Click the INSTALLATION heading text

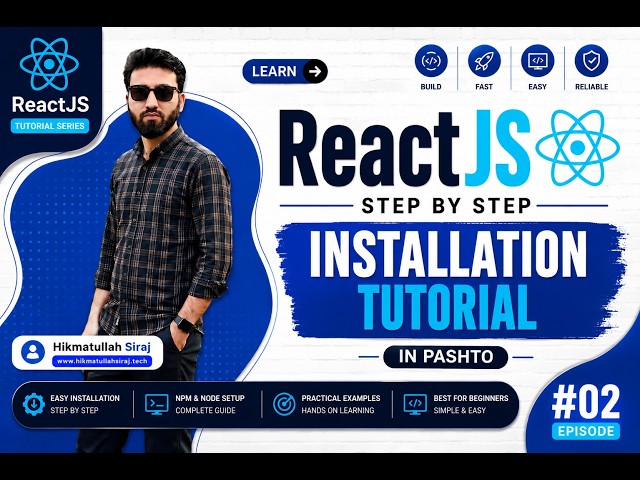click(x=448, y=254)
